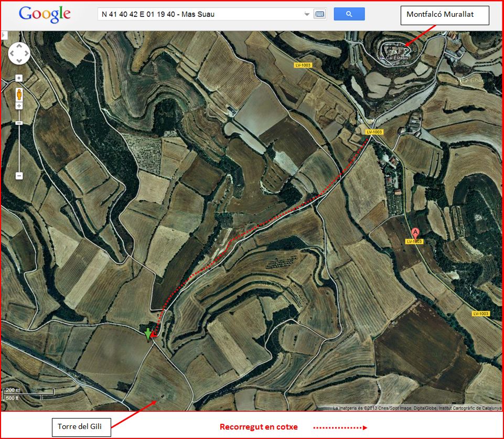Viewport: 504px width, 439px height.
Task: Expand the collapsed left side panel
Action: click(3, 36)
